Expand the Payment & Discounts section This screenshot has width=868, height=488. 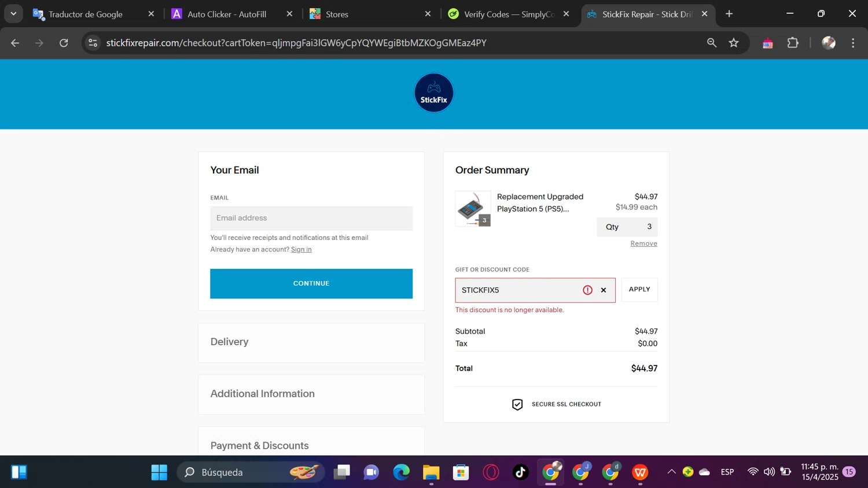311,442
